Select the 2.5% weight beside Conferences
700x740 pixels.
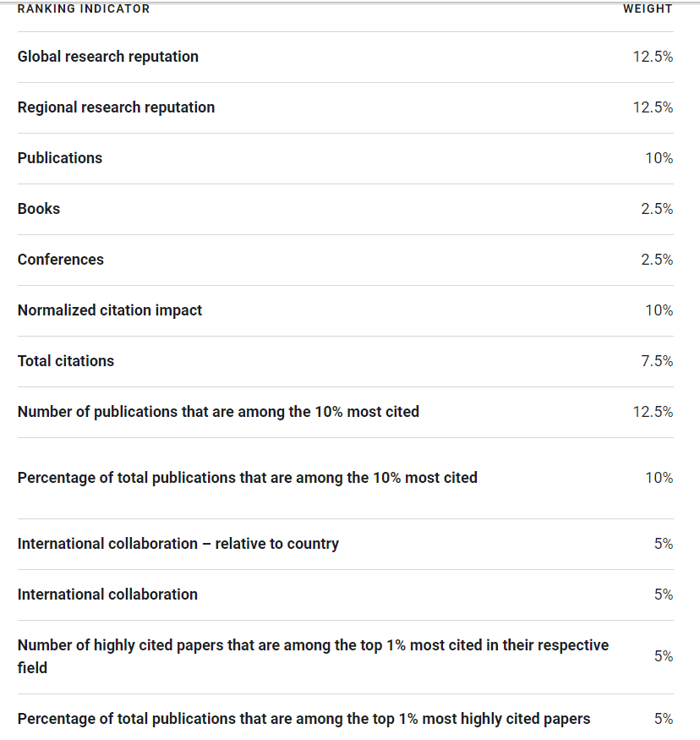click(x=657, y=260)
